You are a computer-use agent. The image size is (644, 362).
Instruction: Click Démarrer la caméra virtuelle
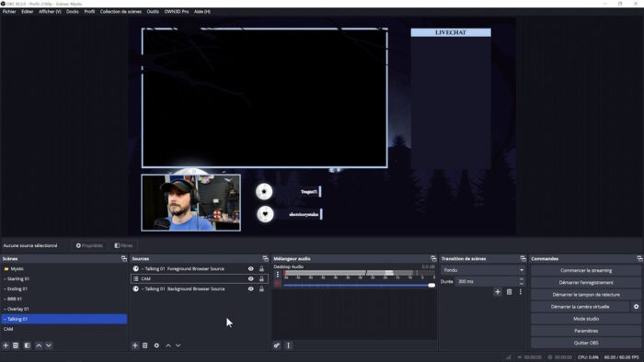580,307
